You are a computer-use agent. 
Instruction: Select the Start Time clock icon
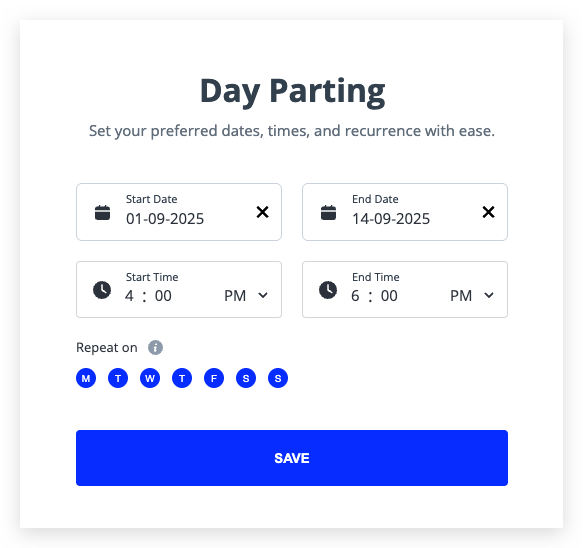click(x=102, y=290)
